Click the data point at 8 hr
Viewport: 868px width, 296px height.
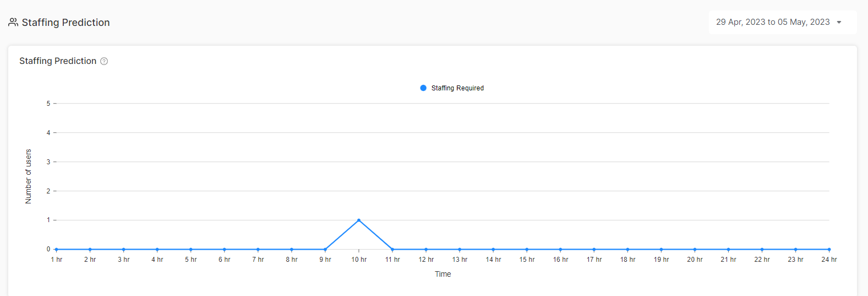click(292, 250)
